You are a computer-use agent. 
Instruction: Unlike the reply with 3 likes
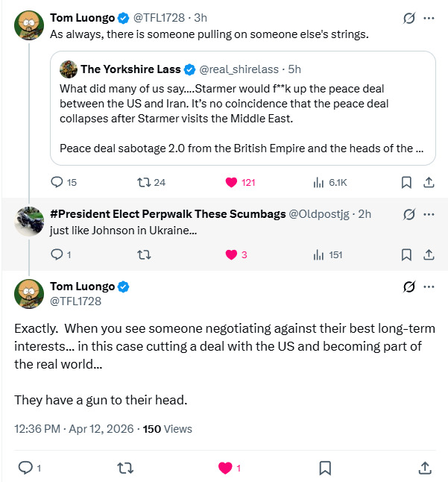point(230,254)
